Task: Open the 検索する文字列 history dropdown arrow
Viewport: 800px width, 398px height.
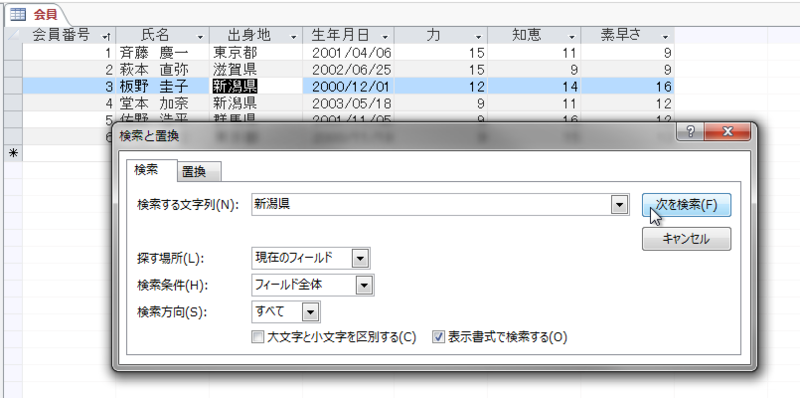Action: [x=619, y=205]
